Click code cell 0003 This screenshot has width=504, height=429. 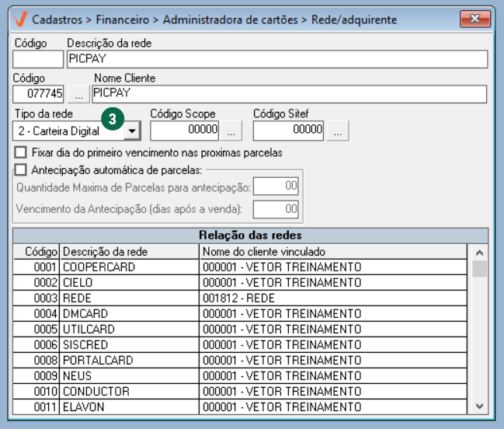click(36, 298)
